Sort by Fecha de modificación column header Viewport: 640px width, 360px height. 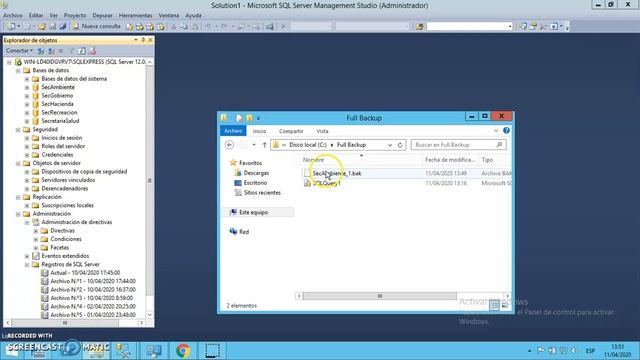coord(450,160)
